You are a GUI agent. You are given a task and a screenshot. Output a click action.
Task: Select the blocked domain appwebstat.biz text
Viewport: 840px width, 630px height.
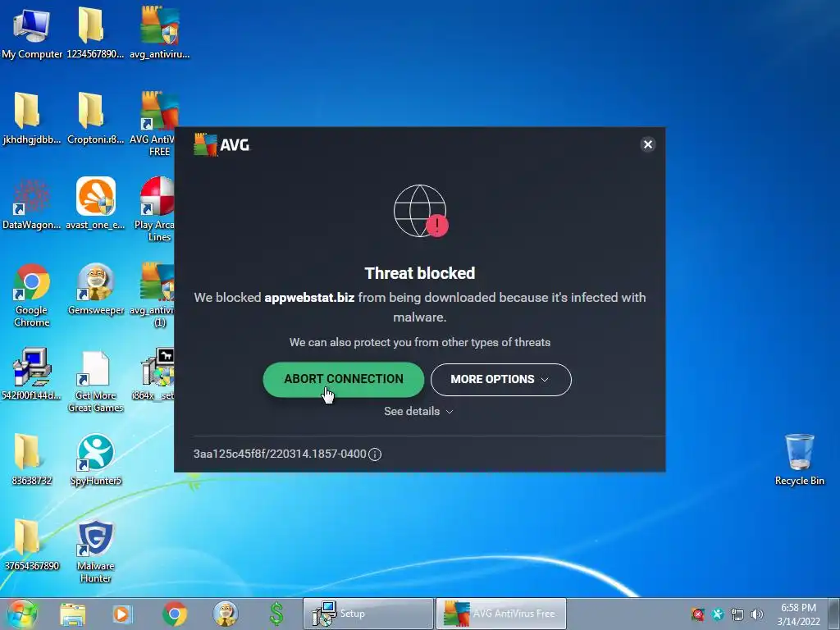coord(309,297)
